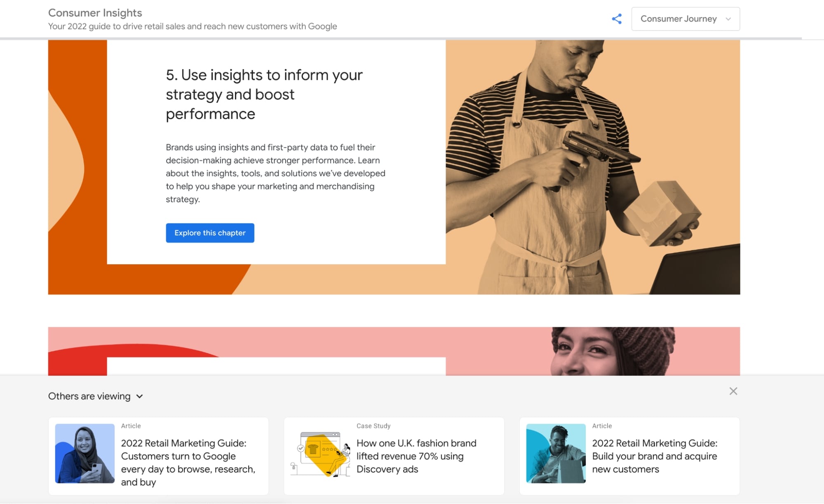Click the share icon in the header

tap(617, 19)
